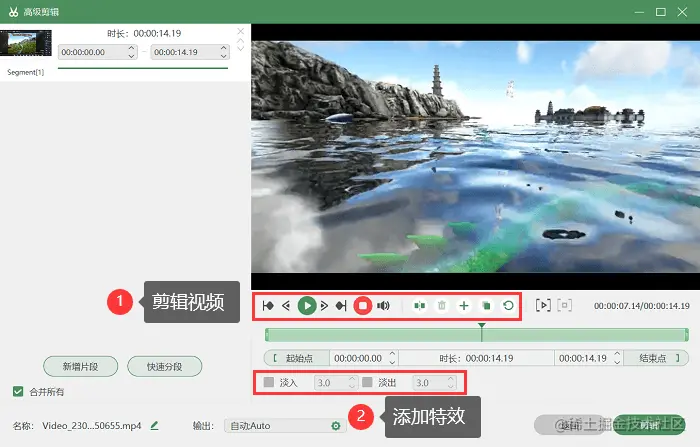Click the 新增片段 add segment button
Image resolution: width=700 pixels, height=447 pixels.
point(81,367)
